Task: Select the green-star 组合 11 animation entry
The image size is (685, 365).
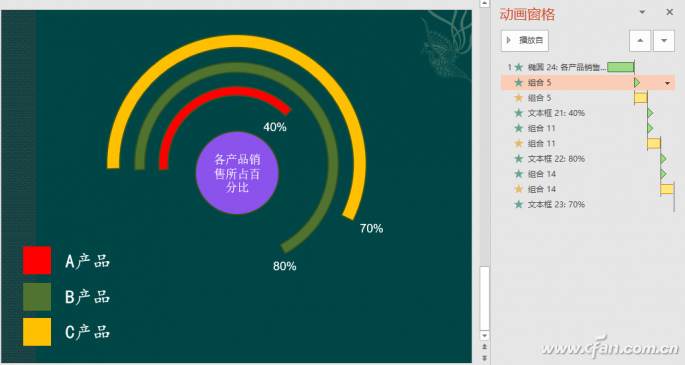Action: click(588, 128)
